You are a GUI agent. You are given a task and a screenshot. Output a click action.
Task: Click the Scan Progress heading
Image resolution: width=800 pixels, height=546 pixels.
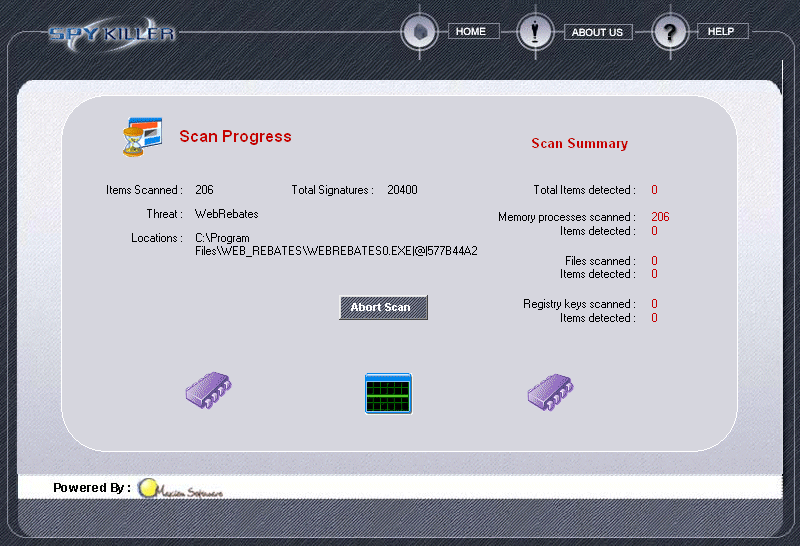235,137
